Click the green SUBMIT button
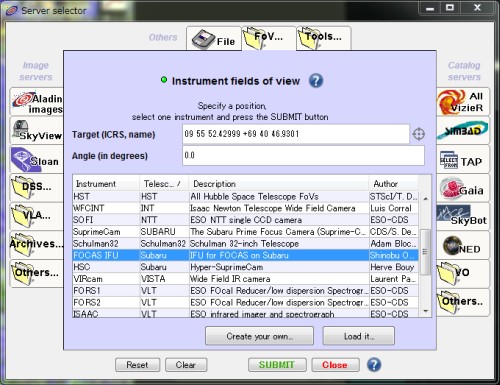This screenshot has width=500, height=385. (x=277, y=365)
